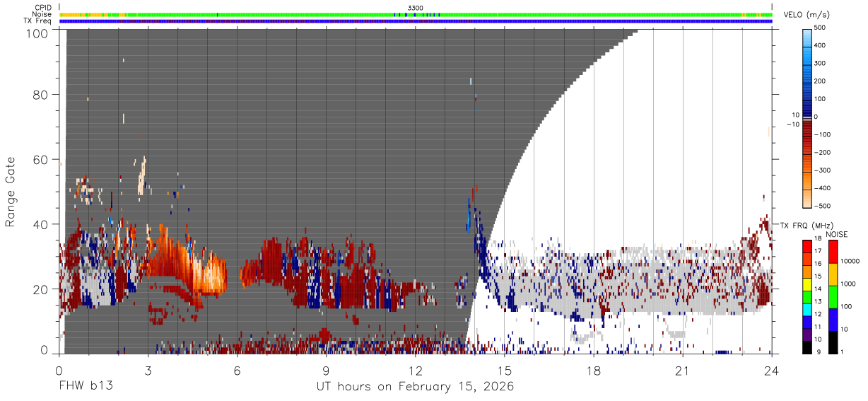Click the light-blue top of velocity colorbar
The width and height of the screenshot is (868, 401).
click(807, 37)
